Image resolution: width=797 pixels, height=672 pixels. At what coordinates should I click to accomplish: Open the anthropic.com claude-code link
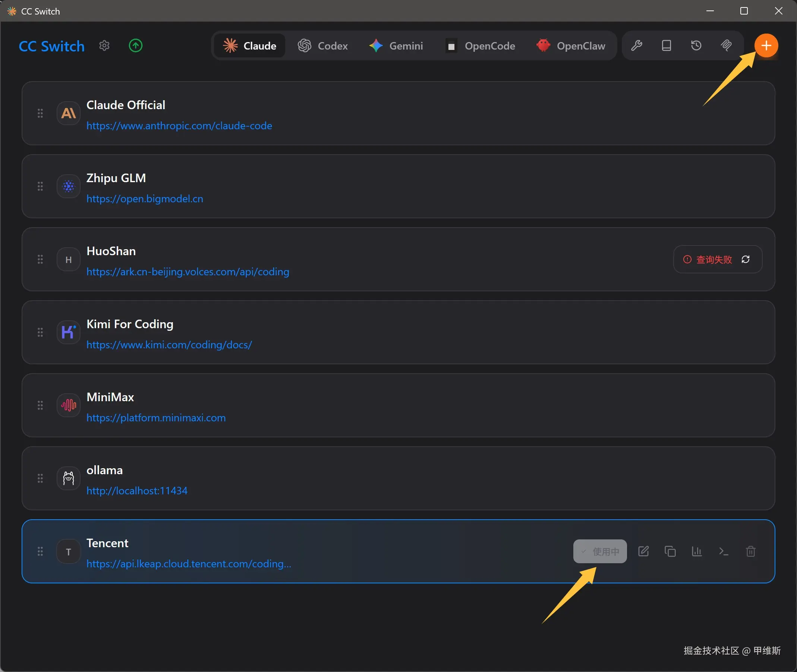[x=179, y=126]
